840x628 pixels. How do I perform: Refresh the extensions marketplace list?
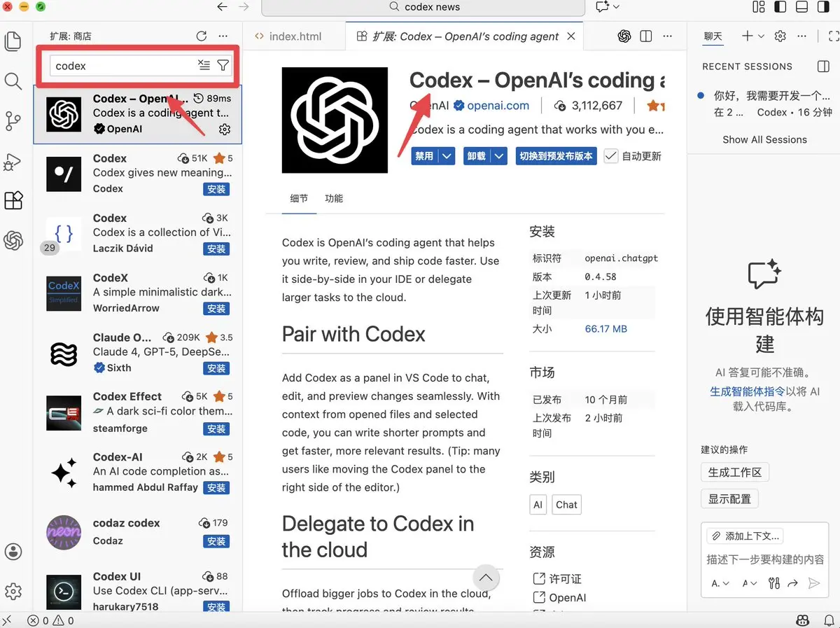202,36
